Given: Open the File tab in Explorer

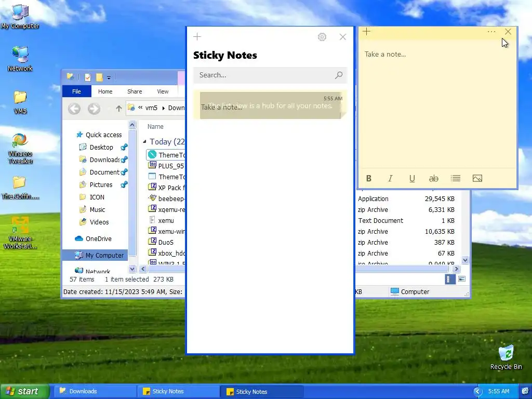Looking at the screenshot, I should tap(77, 91).
